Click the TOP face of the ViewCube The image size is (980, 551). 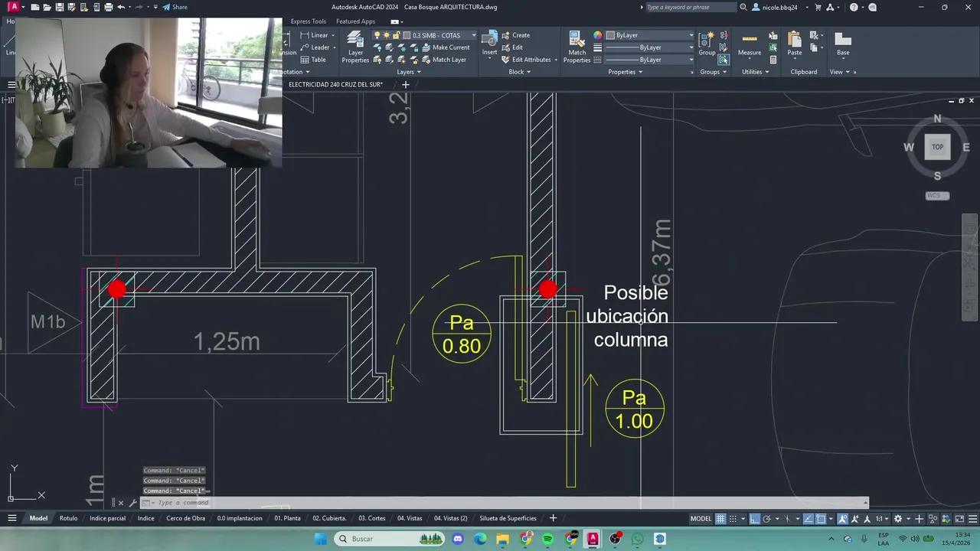pyautogui.click(x=937, y=147)
